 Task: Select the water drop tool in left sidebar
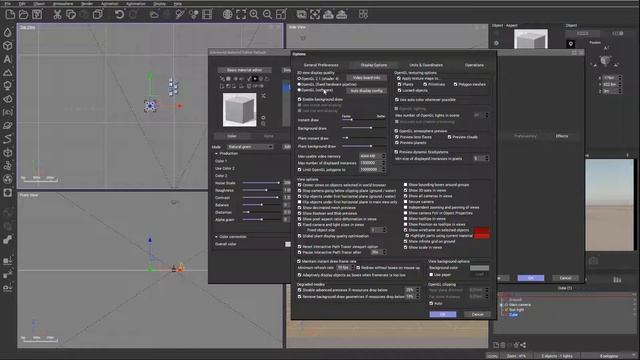[x=7, y=32]
